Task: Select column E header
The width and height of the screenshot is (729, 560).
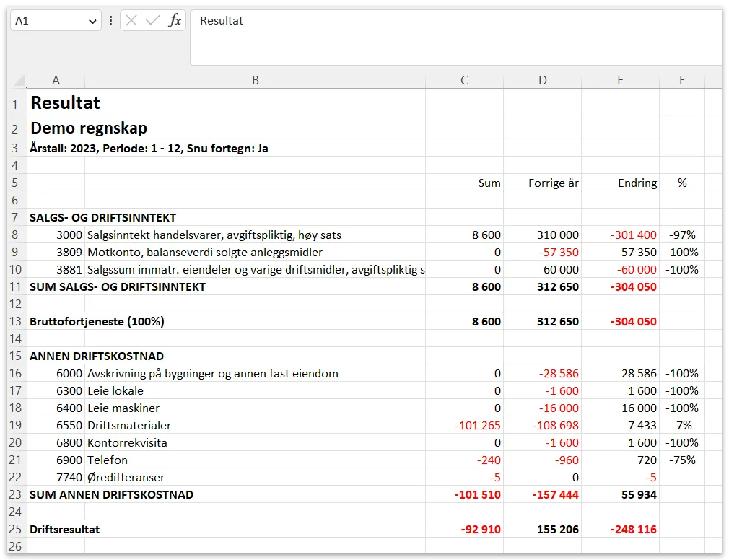Action: pyautogui.click(x=620, y=81)
